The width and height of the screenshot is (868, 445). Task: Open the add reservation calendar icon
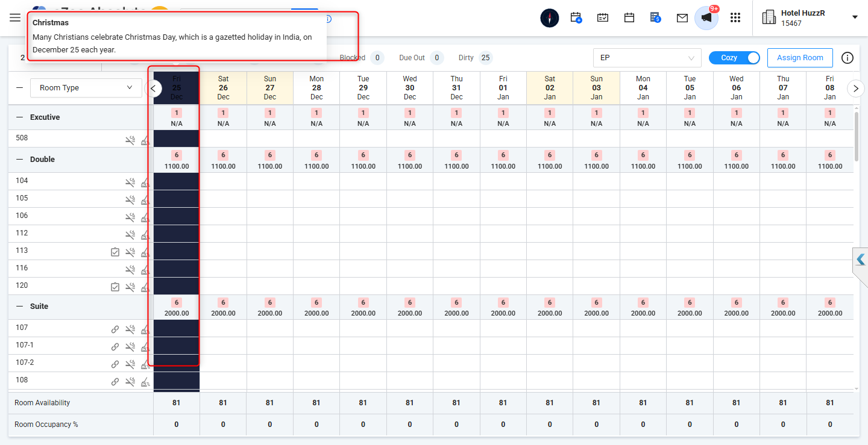pos(576,17)
